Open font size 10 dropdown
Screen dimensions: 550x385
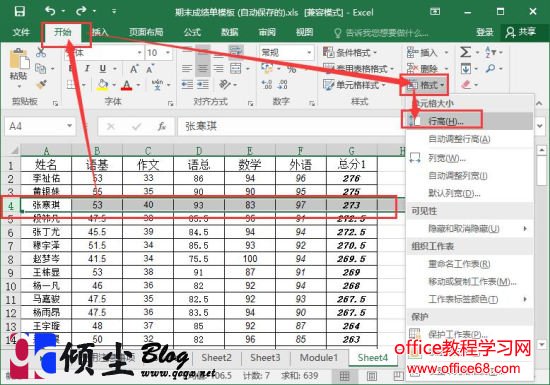(168, 53)
